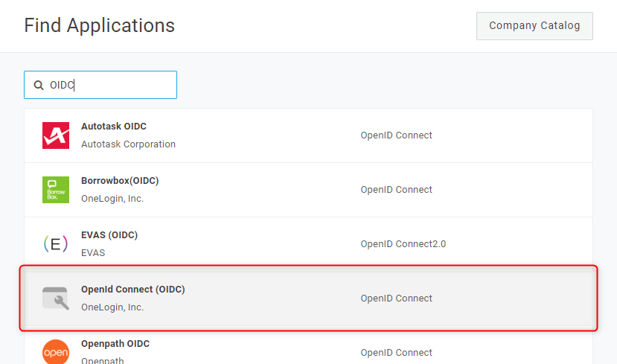
Task: Click OpenID Connect type in highlighted row
Action: [397, 298]
